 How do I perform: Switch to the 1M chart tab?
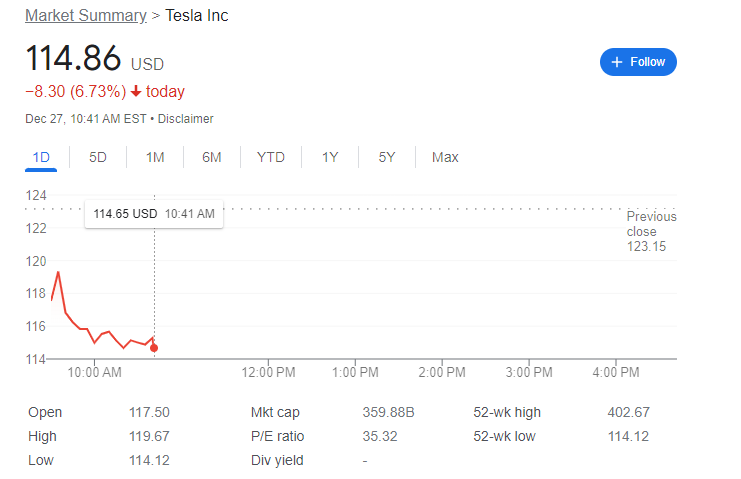point(155,157)
